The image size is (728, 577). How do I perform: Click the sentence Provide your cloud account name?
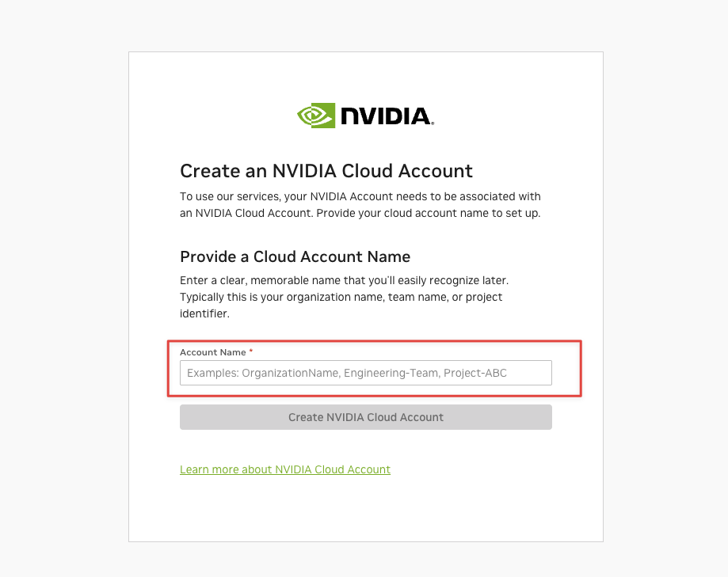point(429,214)
